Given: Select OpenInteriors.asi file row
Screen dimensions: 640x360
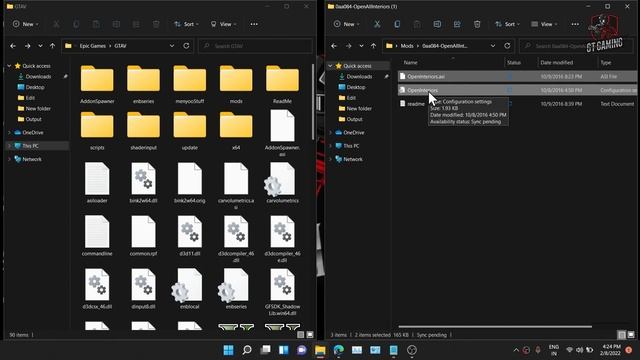Looking at the screenshot, I should (517, 76).
